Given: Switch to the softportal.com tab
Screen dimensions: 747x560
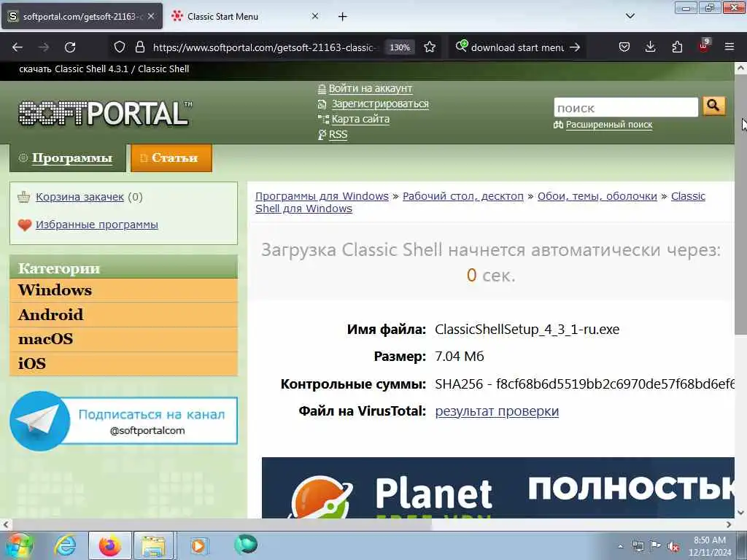Looking at the screenshot, I should pos(82,17).
